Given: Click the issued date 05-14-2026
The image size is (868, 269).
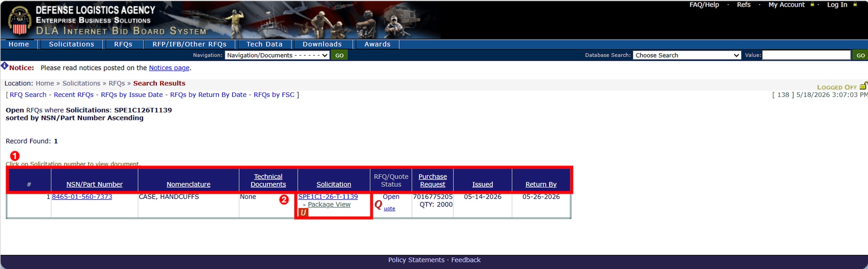Looking at the screenshot, I should pos(482,197).
